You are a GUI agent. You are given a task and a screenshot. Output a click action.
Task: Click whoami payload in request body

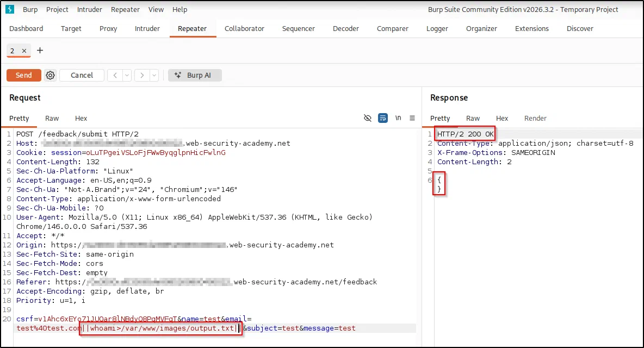pyautogui.click(x=160, y=328)
